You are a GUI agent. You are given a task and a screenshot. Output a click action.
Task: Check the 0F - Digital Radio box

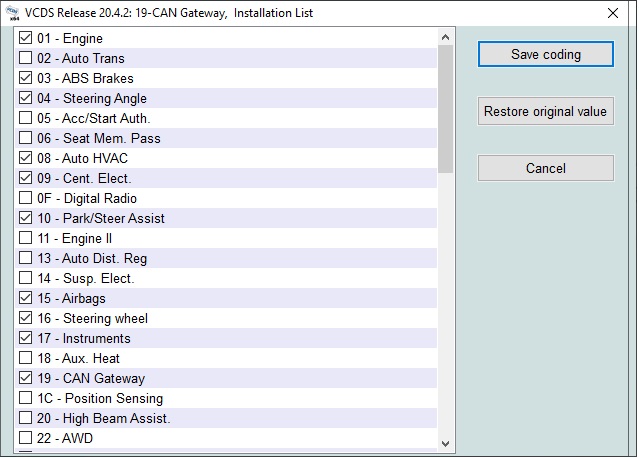(x=25, y=198)
